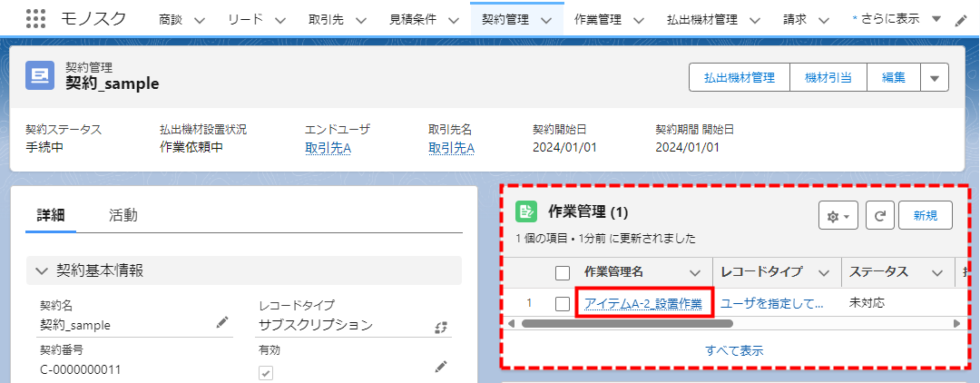Toggle the 有効 checkbox
The height and width of the screenshot is (383, 980).
point(266,372)
